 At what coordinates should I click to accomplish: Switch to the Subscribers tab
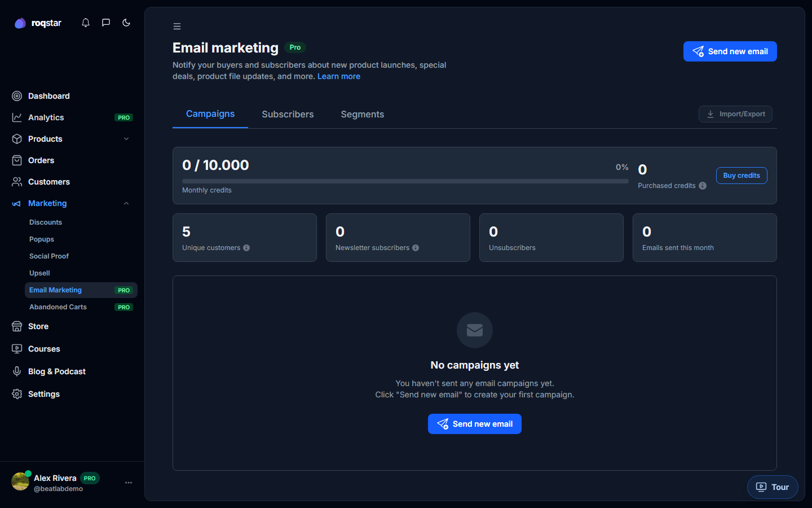click(x=288, y=114)
